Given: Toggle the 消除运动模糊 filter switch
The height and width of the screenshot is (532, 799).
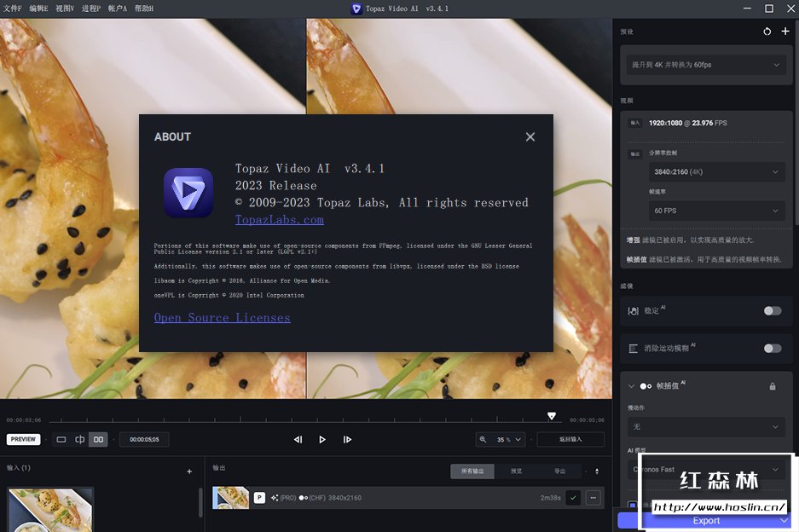Looking at the screenshot, I should click(x=772, y=349).
